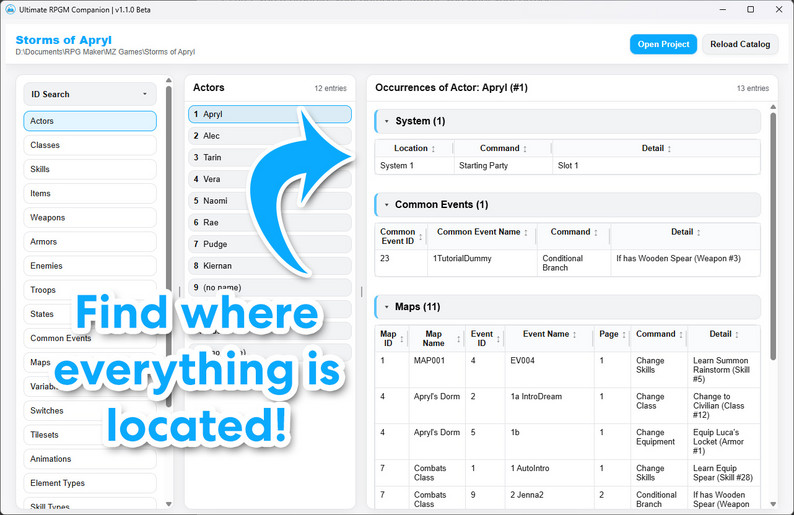The height and width of the screenshot is (515, 794).
Task: Collapse the Common Events (1) section
Action: pyautogui.click(x=387, y=205)
